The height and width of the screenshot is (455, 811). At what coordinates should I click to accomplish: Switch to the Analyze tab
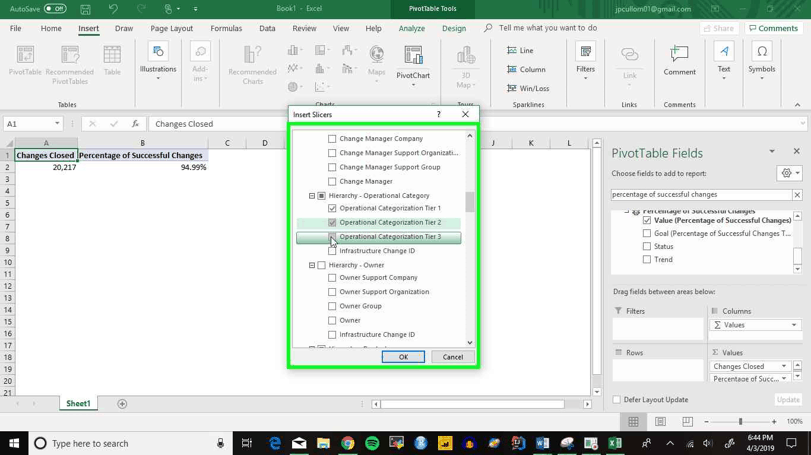(412, 28)
